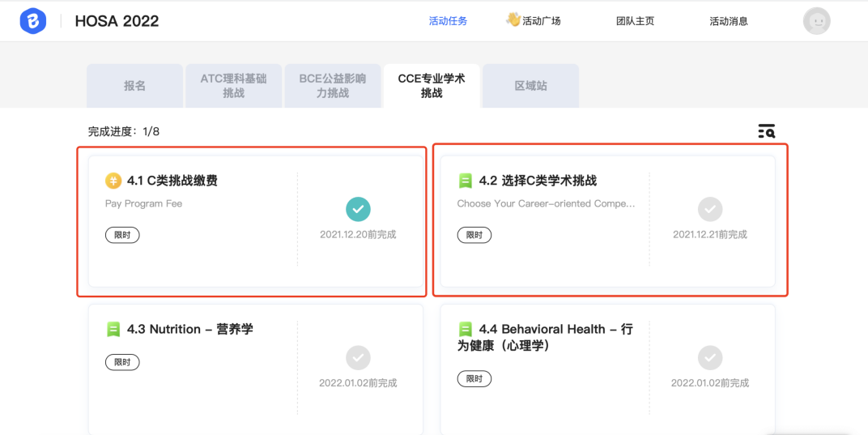Open the user avatar profile icon
The width and height of the screenshot is (868, 435).
816,21
